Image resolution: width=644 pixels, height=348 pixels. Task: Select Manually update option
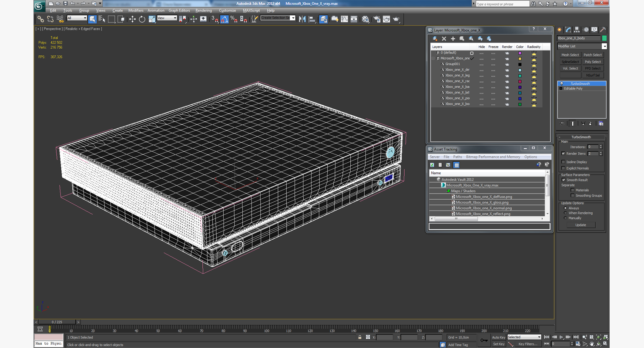point(565,218)
